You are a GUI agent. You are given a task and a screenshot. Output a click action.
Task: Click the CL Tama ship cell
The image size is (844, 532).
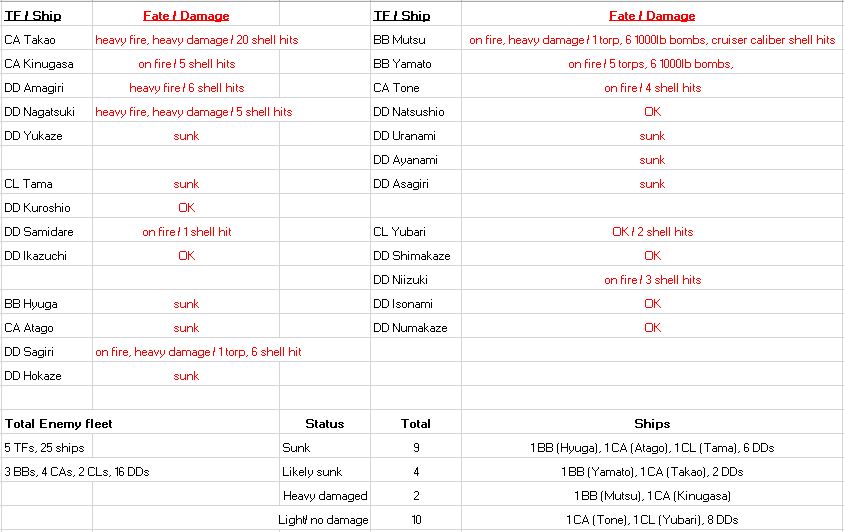tap(28, 184)
